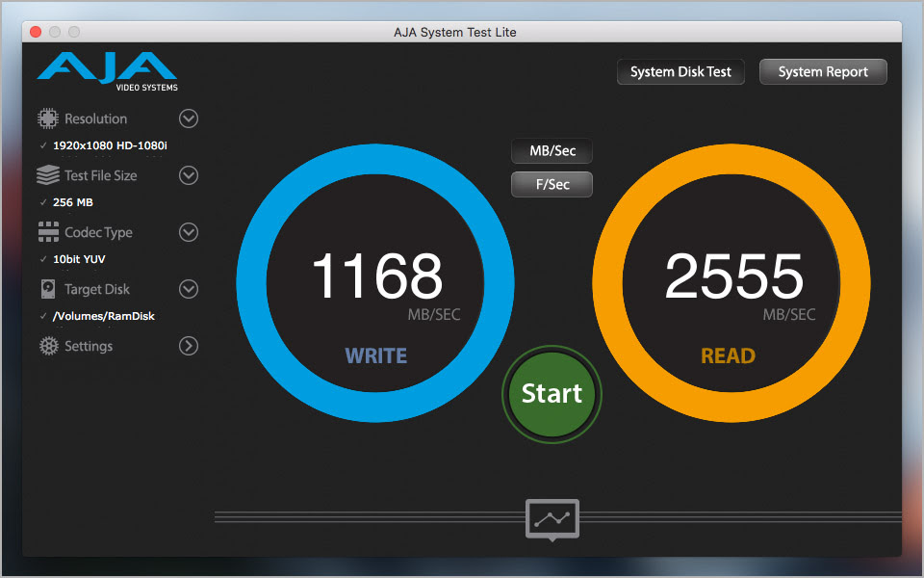
Task: Switch units to F/Sec
Action: point(552,185)
